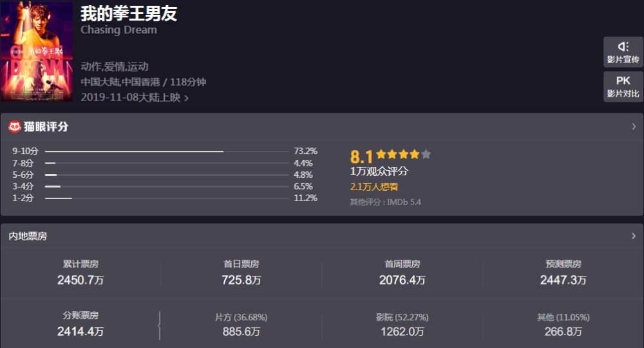644x348 pixels.
Task: Select the 1-2分 rating bar
Action: point(166,198)
